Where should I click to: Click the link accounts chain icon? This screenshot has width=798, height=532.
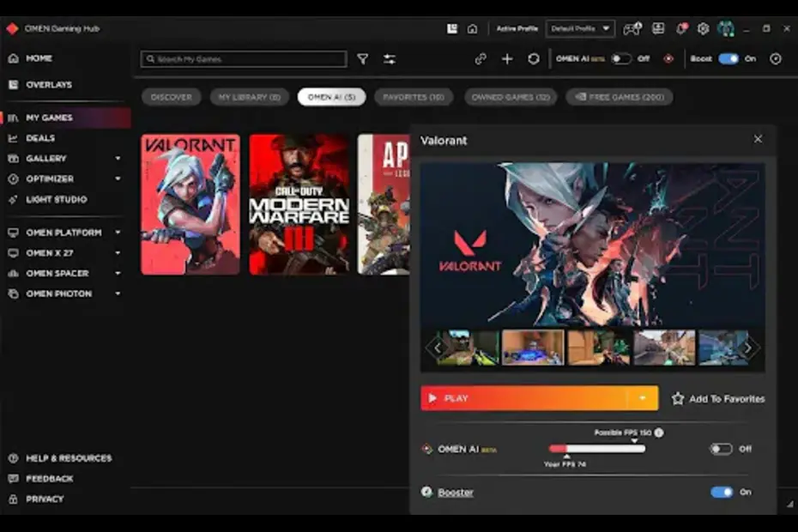point(481,59)
